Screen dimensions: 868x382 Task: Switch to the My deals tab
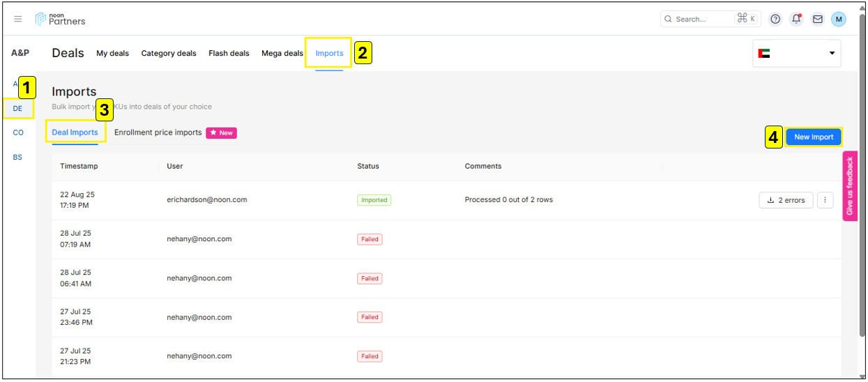[112, 53]
